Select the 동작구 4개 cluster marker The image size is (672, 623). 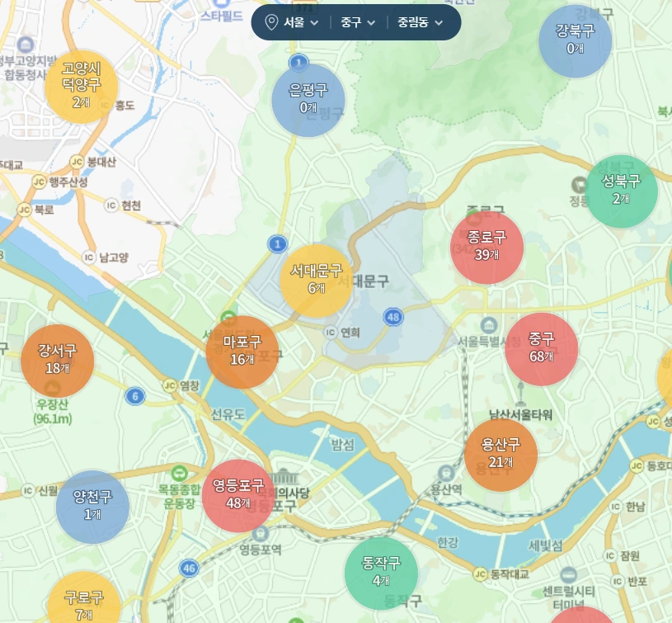coord(381,573)
